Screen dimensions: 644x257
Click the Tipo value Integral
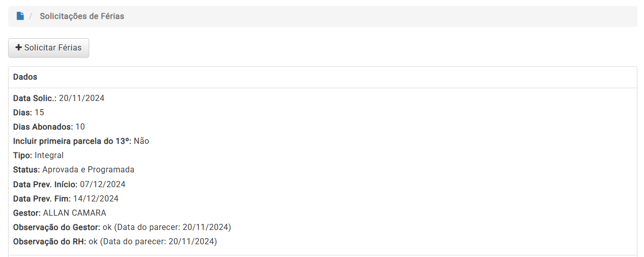click(x=49, y=155)
